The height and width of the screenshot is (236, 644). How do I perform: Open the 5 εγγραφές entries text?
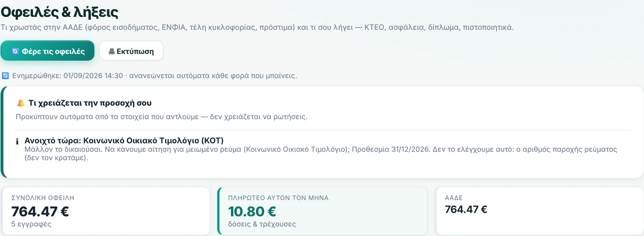point(31,224)
